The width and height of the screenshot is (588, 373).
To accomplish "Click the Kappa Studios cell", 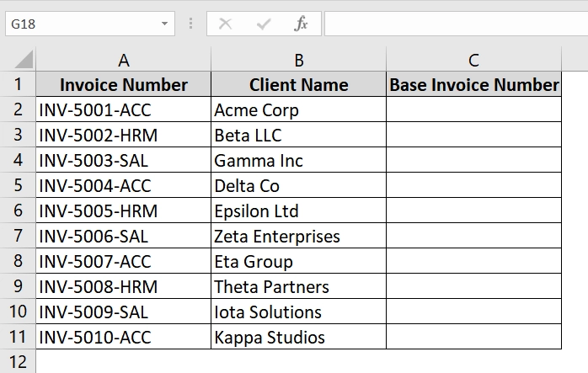I will (298, 337).
